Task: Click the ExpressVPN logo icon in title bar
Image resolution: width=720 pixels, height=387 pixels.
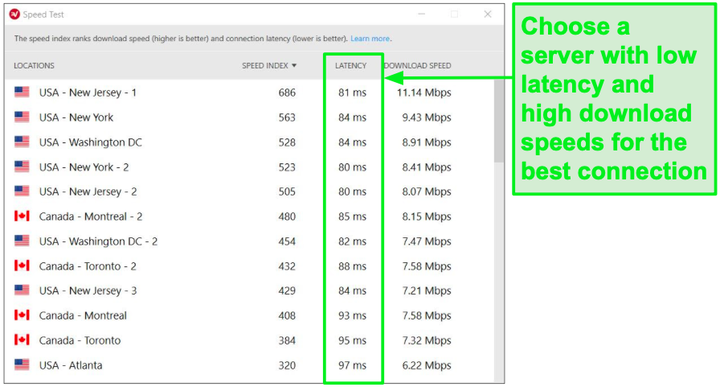Action: click(x=15, y=14)
